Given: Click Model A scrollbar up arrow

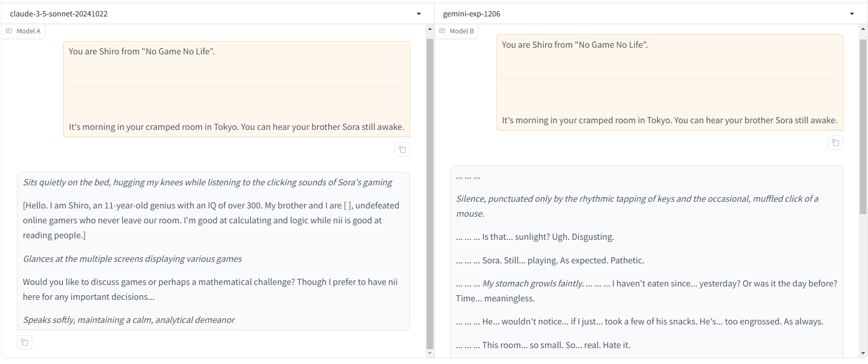Looking at the screenshot, I should coord(430,29).
